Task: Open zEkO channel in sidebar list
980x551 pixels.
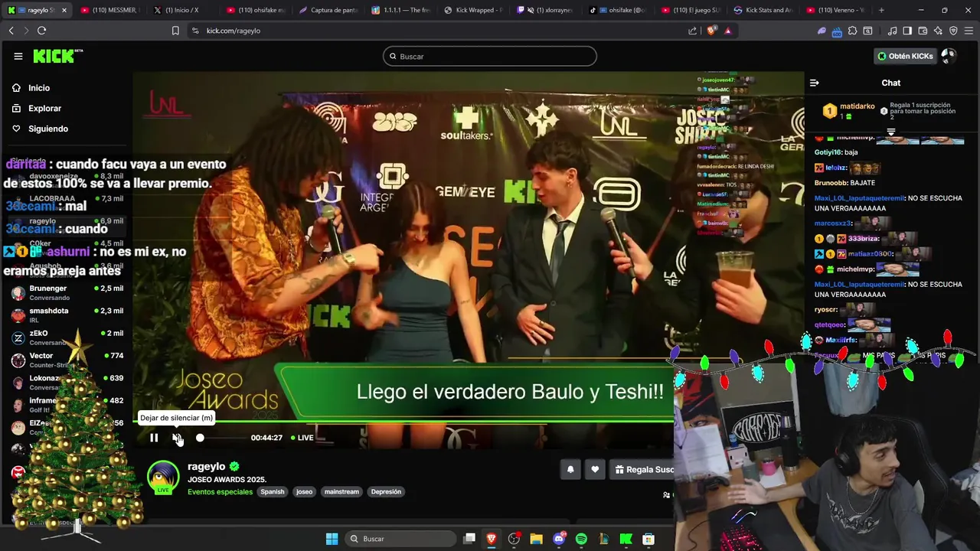Action: coord(67,337)
